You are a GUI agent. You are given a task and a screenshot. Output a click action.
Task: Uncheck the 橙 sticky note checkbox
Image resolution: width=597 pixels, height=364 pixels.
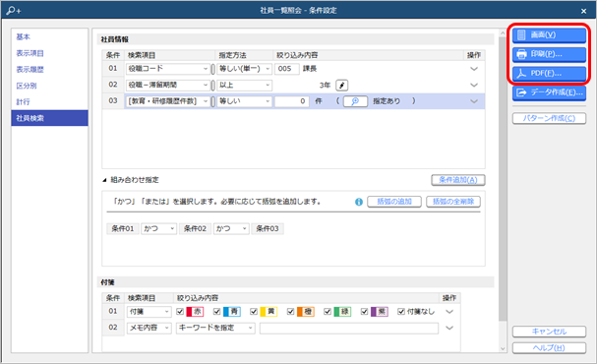click(x=291, y=312)
